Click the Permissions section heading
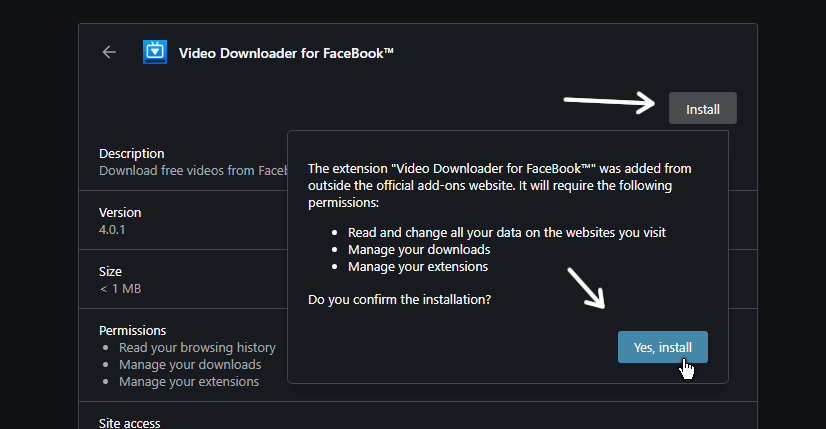 click(x=132, y=330)
